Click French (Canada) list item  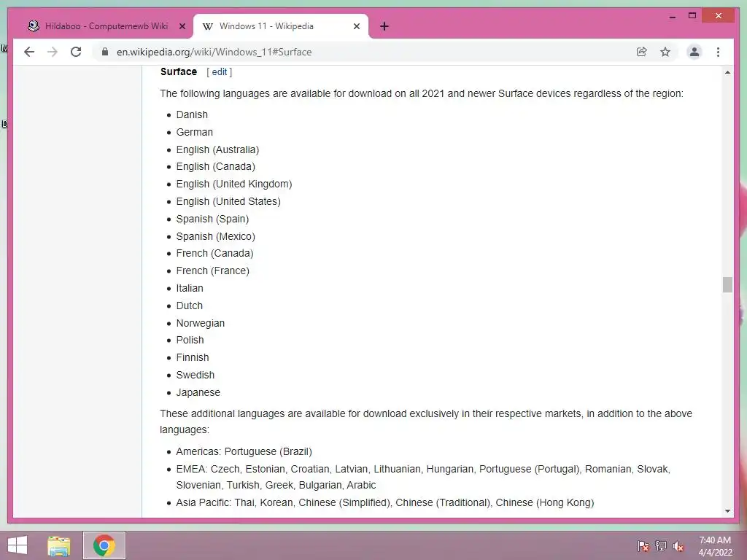pos(215,253)
